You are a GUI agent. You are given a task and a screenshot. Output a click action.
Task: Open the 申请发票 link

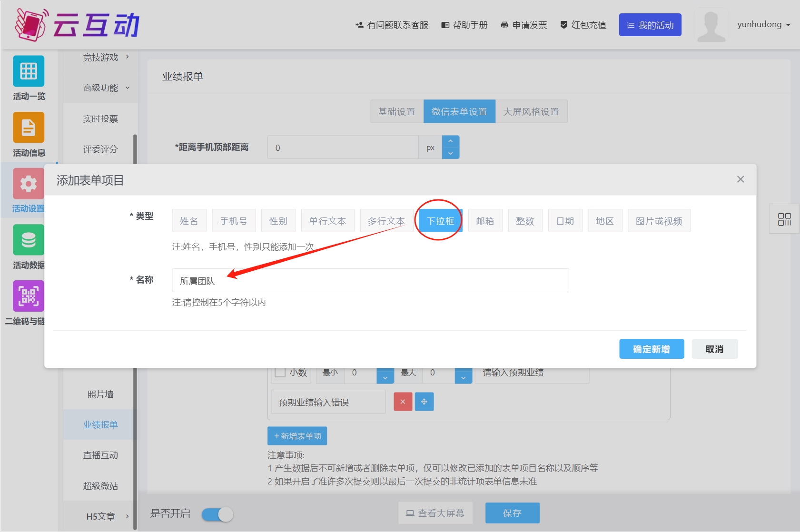pyautogui.click(x=524, y=25)
